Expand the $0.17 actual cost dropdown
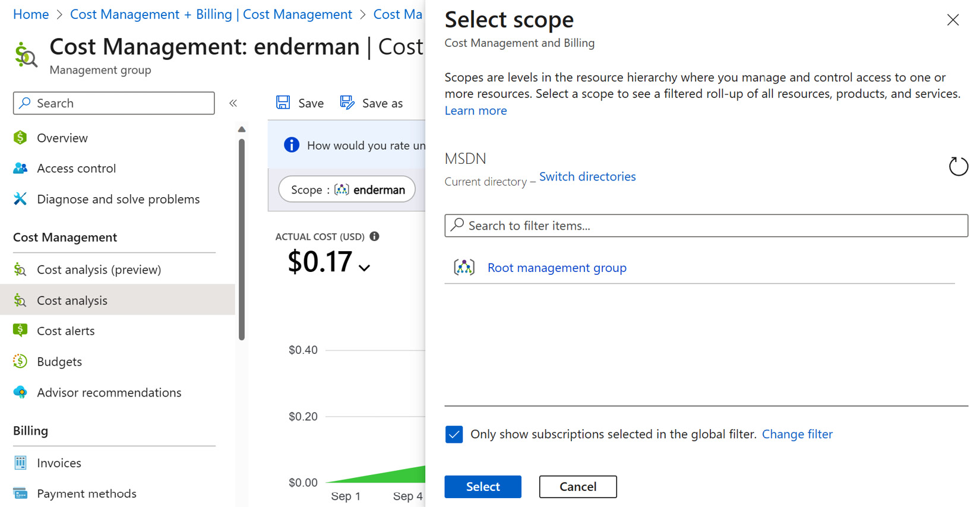This screenshot has height=507, width=980. pos(364,268)
